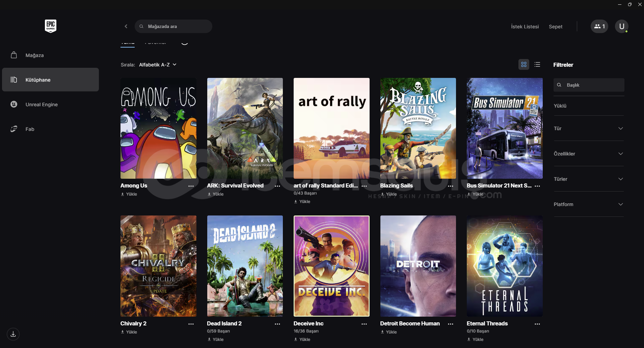The height and width of the screenshot is (348, 644).
Task: Click the Detroit Become Human title
Action: 410,324
